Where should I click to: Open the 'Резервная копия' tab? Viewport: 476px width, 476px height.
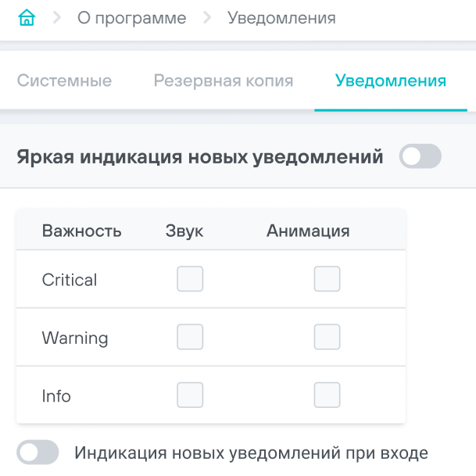point(223,81)
